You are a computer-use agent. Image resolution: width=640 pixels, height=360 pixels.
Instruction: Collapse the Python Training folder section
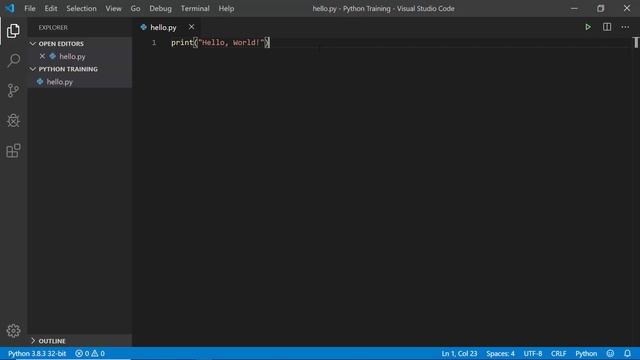click(x=33, y=69)
